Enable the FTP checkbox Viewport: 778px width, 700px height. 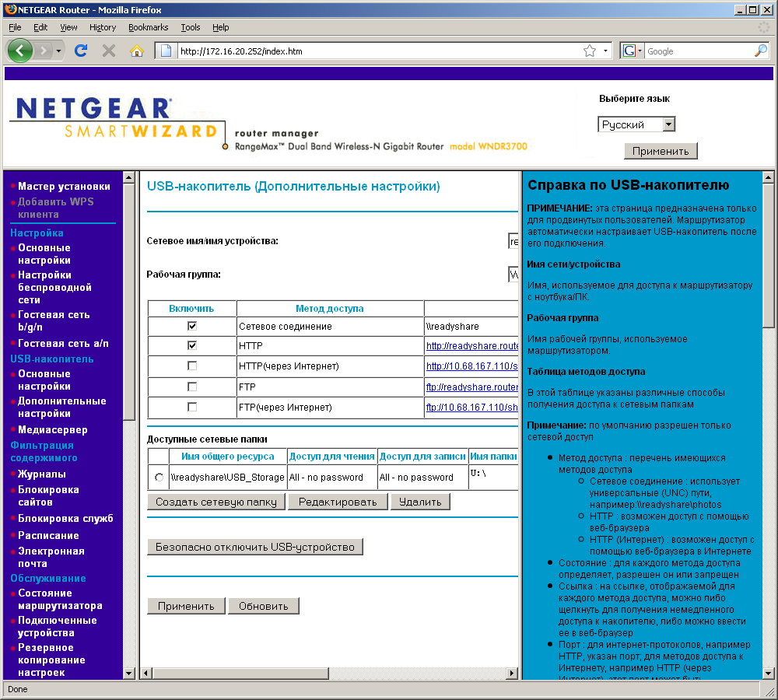click(192, 387)
